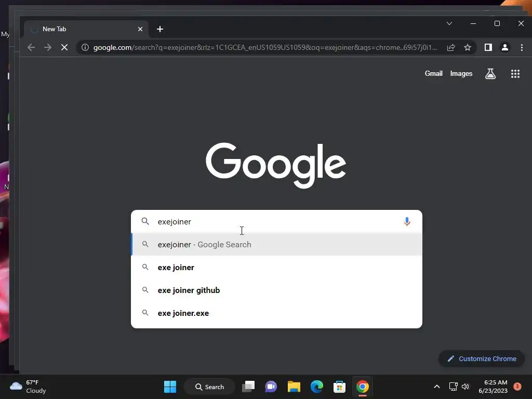Stop loading the page with X button
Screen dimensions: 532x399
pyautogui.click(x=64, y=47)
